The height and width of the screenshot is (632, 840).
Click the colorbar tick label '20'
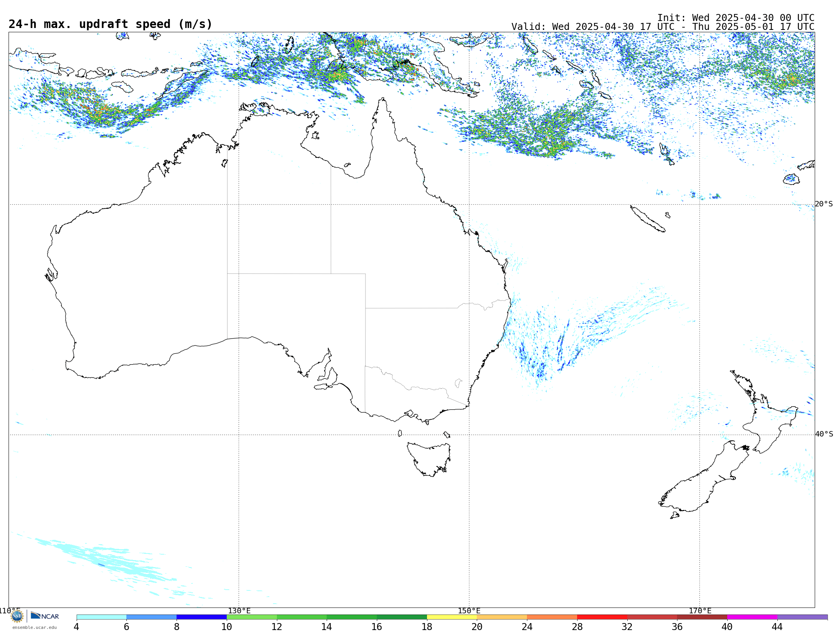[477, 627]
